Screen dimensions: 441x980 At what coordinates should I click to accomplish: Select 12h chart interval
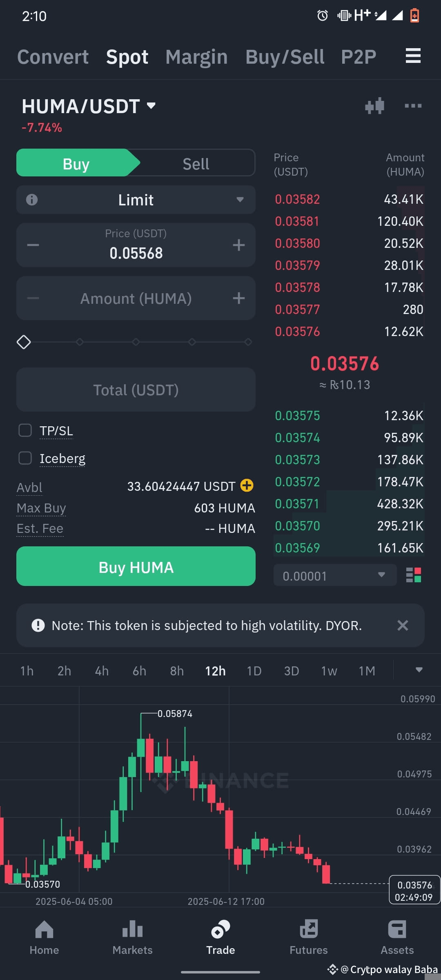point(215,670)
